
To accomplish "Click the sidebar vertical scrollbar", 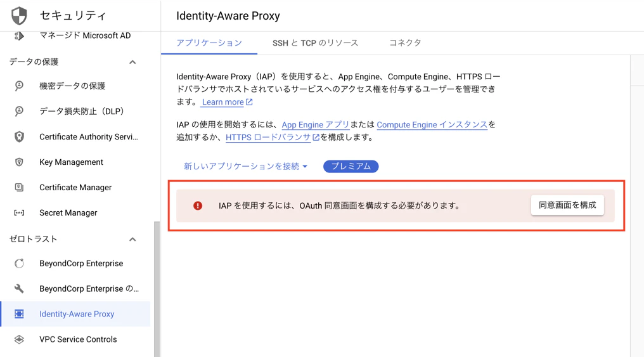I will 157,289.
